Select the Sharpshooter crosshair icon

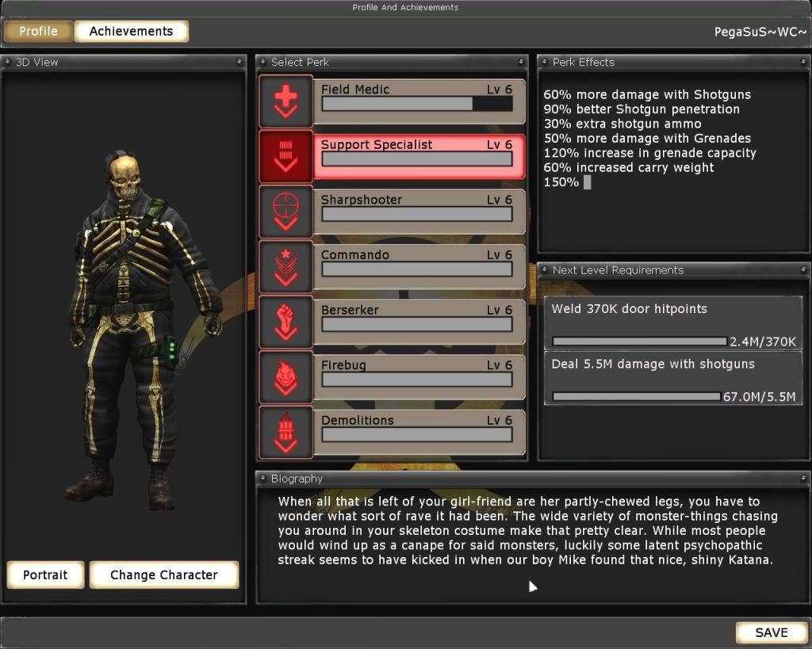pos(285,212)
